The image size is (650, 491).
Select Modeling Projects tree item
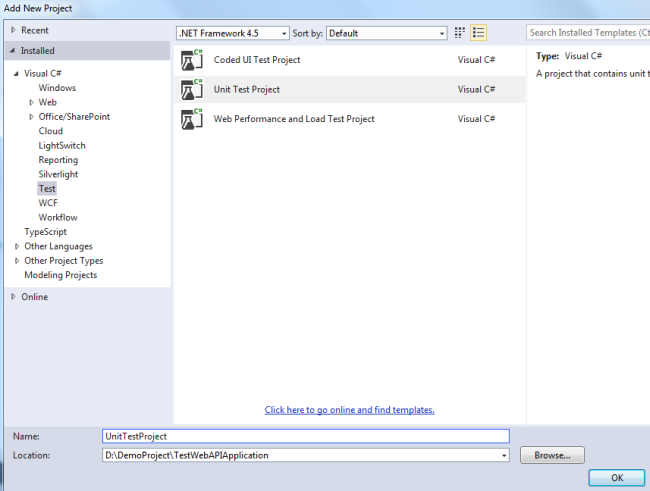click(x=61, y=275)
